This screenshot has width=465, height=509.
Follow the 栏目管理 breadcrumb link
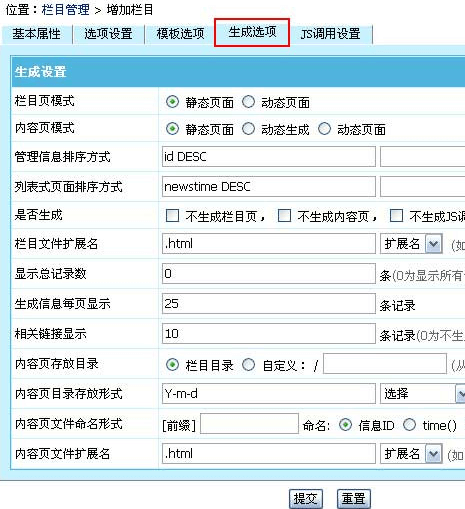[x=66, y=10]
